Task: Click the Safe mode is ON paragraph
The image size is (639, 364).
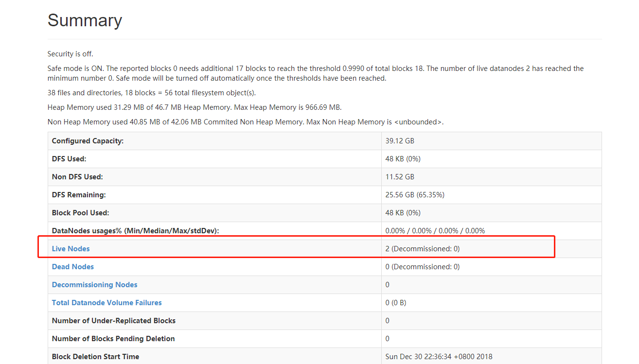Action: point(316,73)
